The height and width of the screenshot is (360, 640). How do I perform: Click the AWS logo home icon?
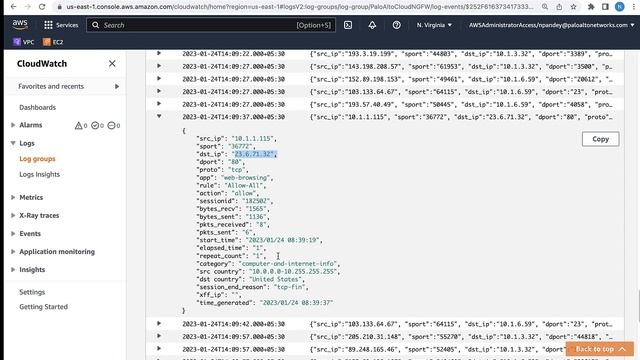[20, 24]
